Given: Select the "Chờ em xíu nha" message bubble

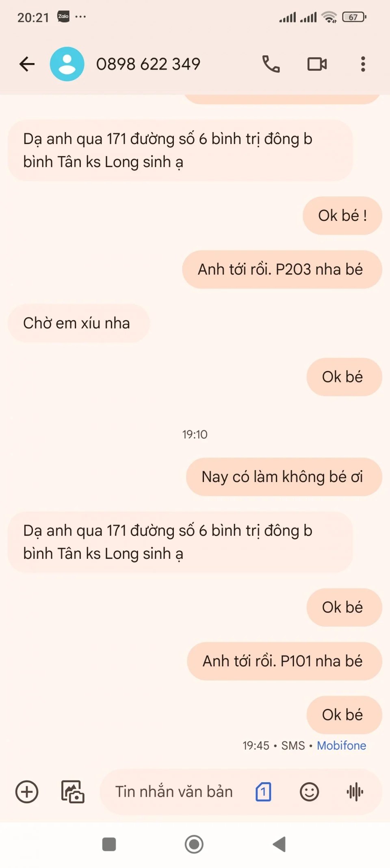Looking at the screenshot, I should (x=78, y=323).
